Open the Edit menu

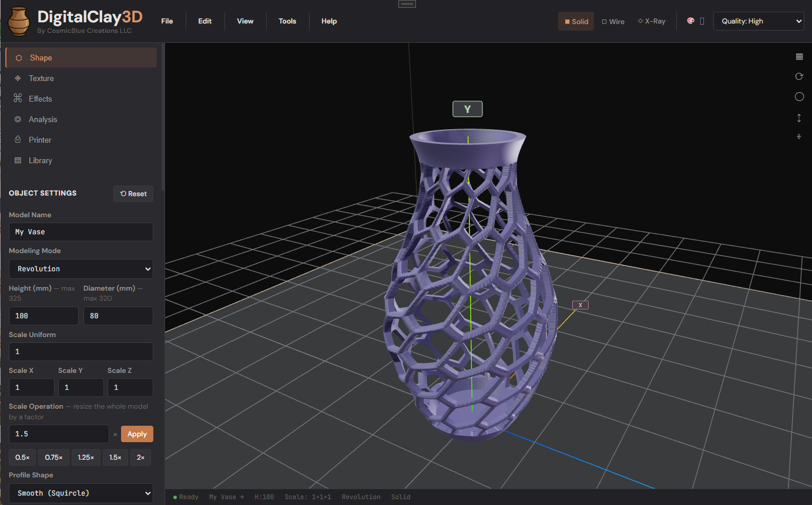pos(204,21)
